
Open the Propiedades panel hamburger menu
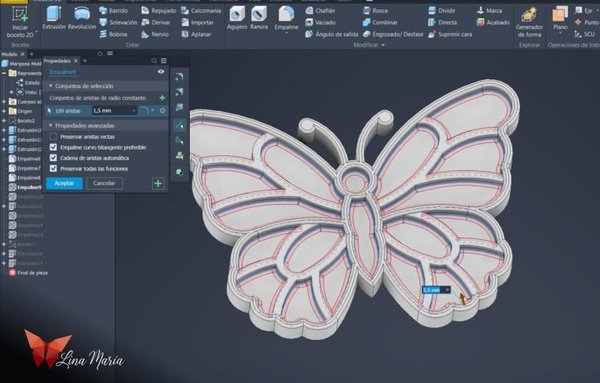164,60
